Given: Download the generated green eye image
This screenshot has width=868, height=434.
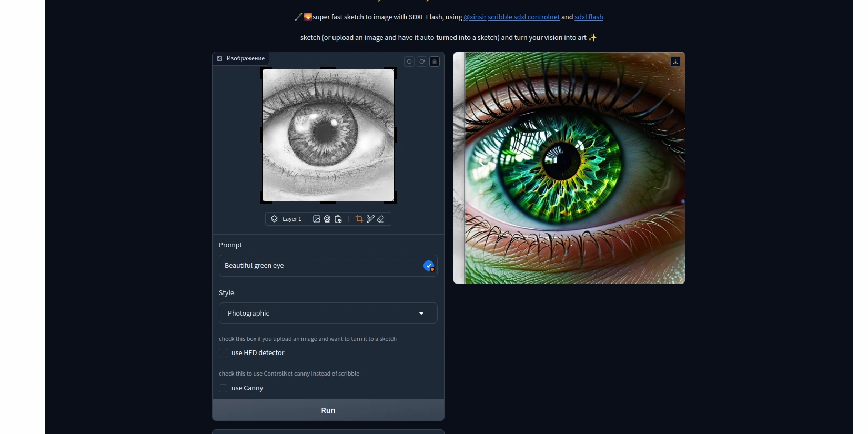Looking at the screenshot, I should 675,62.
